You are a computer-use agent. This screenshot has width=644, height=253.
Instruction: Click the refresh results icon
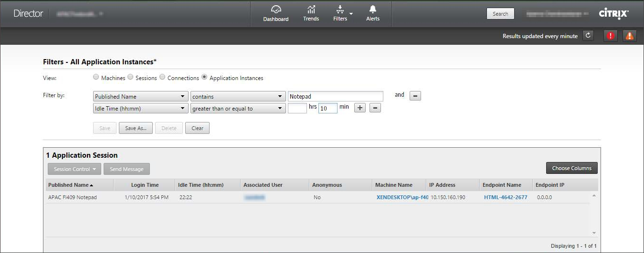[x=588, y=36]
